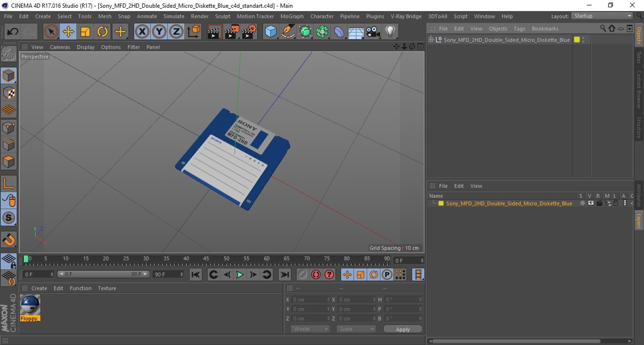Click the current frame field stepper
Viewport: 644px width, 345px height.
point(422,260)
